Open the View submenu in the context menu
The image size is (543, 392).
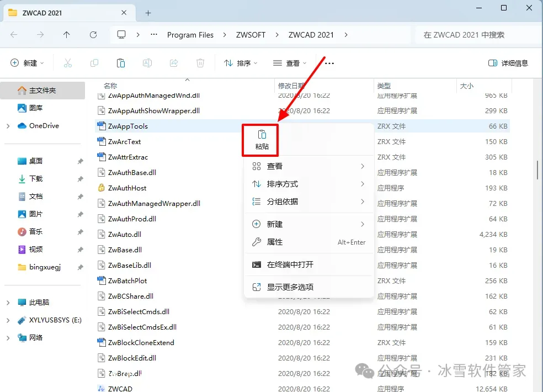tap(308, 166)
